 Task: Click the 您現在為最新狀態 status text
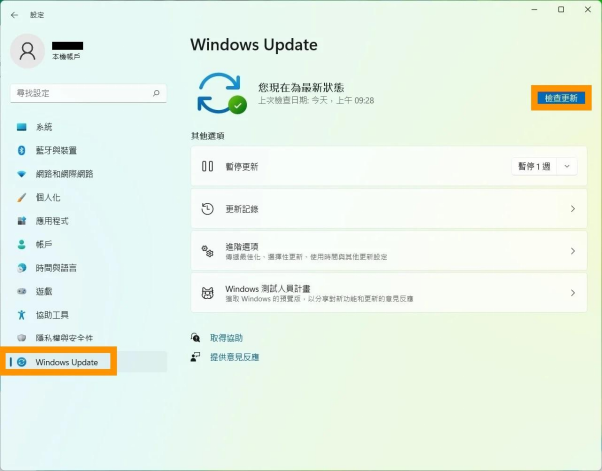click(x=301, y=87)
